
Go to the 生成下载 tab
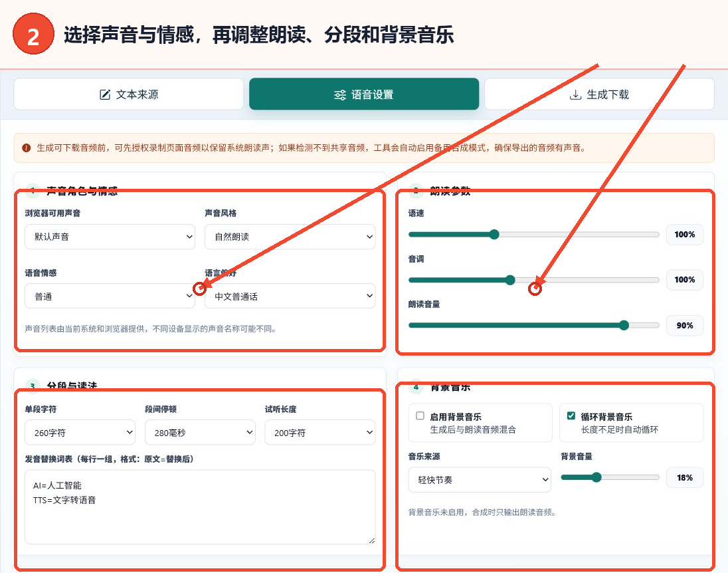(599, 94)
